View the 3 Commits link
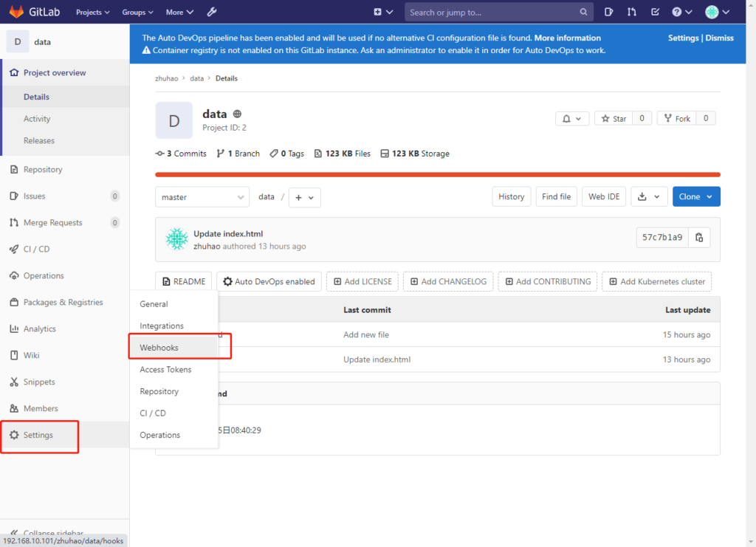The image size is (756, 547). pyautogui.click(x=182, y=154)
